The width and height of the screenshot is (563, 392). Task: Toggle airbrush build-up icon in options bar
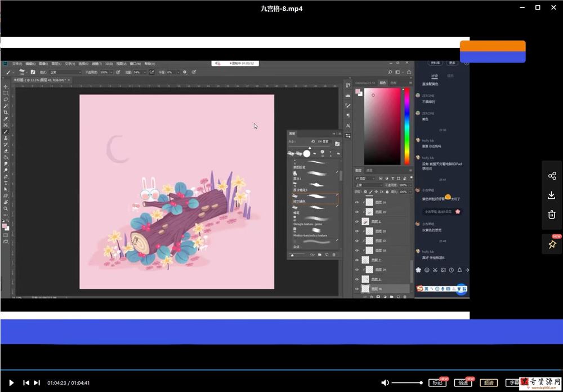tap(151, 72)
